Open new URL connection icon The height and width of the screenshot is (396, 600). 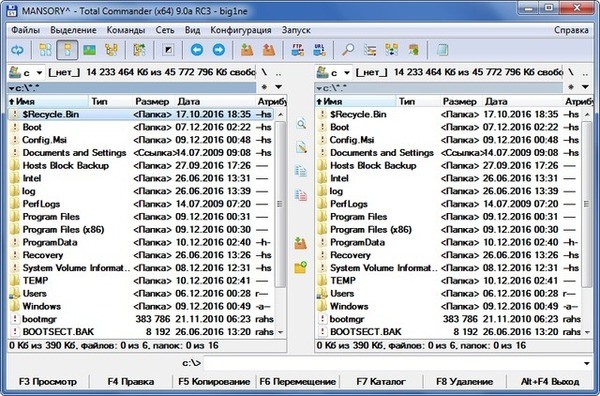pyautogui.click(x=319, y=50)
